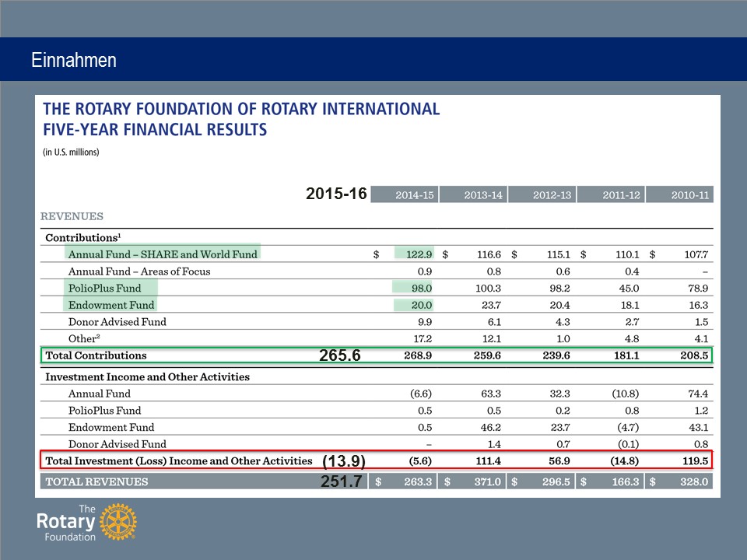The image size is (747, 560).
Task: Click the highlighted "PolioPlus Fund" contributions label
Action: pos(105,288)
